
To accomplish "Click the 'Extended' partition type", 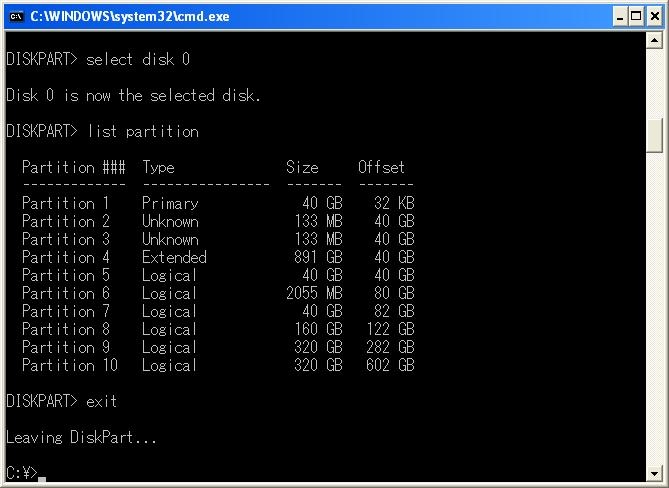I will coord(175,257).
